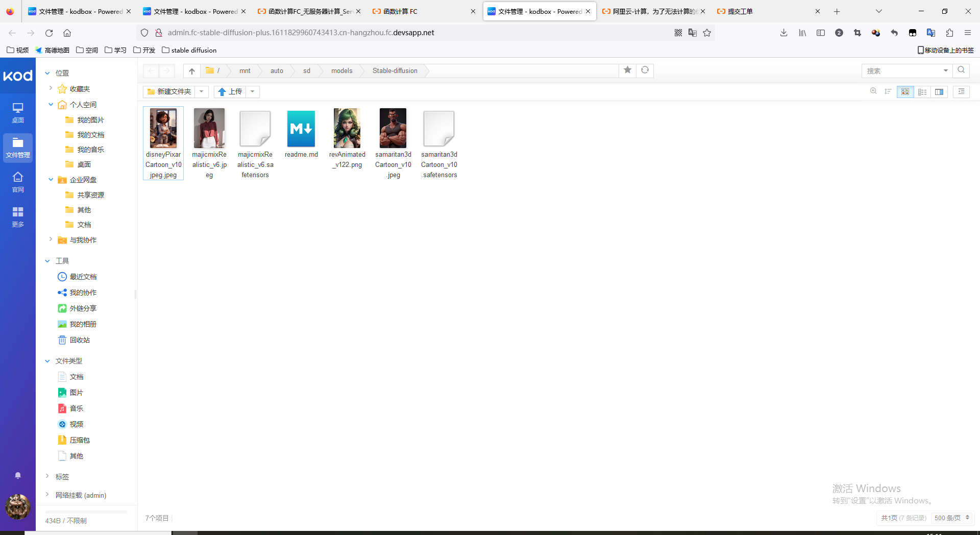This screenshot has width=980, height=535.
Task: Open 外链分享 in the tools list
Action: pos(77,308)
